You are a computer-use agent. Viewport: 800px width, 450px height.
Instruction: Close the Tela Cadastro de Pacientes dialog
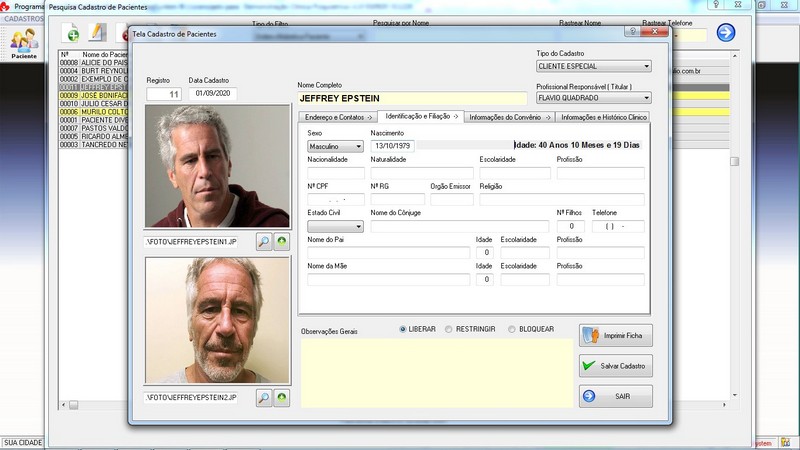coord(655,32)
